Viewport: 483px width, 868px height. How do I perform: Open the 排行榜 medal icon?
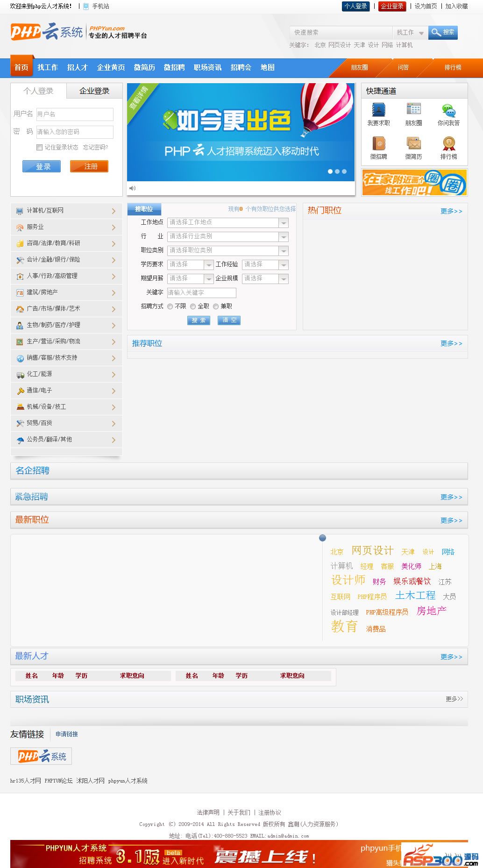pos(448,143)
